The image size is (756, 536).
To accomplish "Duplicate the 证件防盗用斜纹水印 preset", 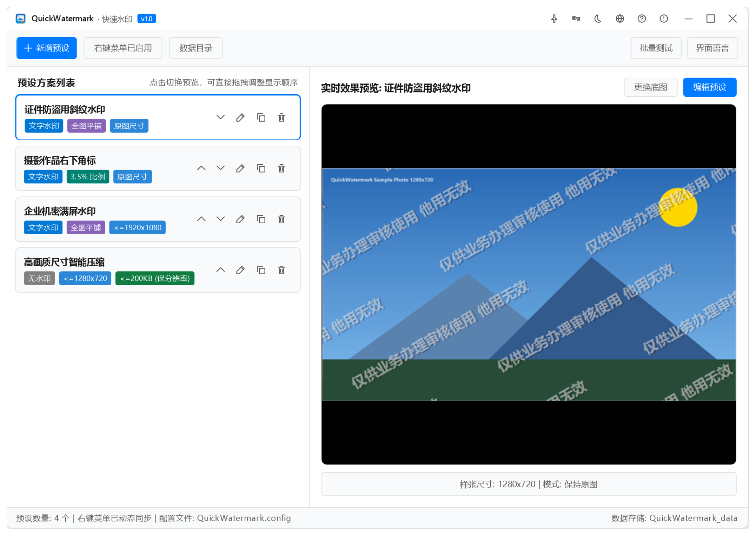I will (x=261, y=118).
